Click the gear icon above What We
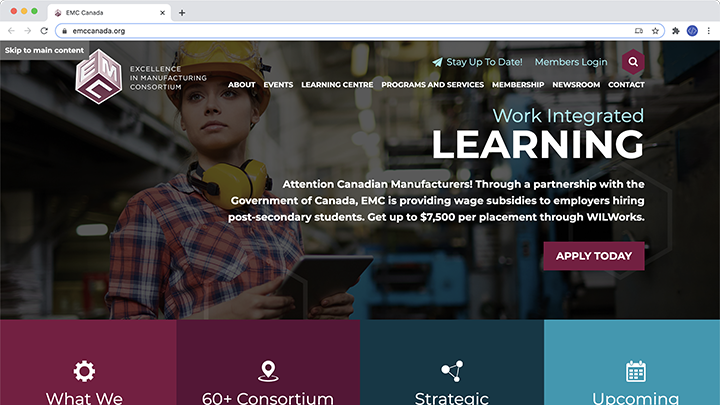The width and height of the screenshot is (720, 405). [x=84, y=371]
